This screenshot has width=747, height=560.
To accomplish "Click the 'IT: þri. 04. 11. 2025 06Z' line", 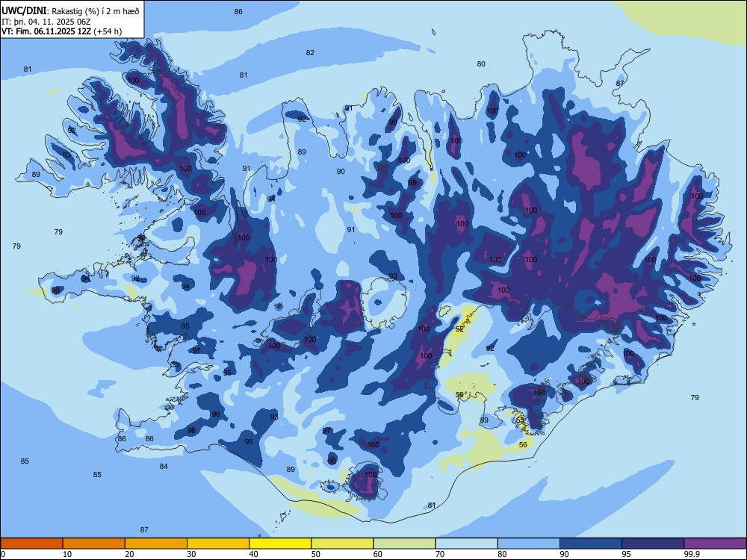I will [x=46, y=22].
